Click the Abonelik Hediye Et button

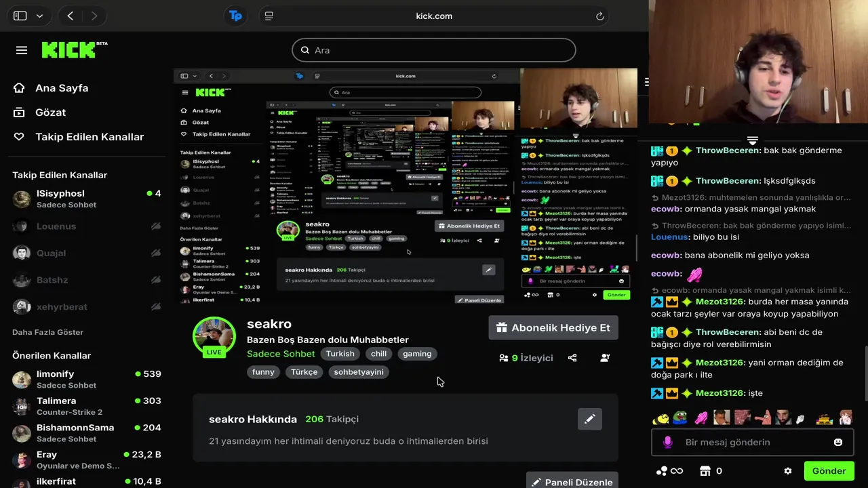coord(553,327)
